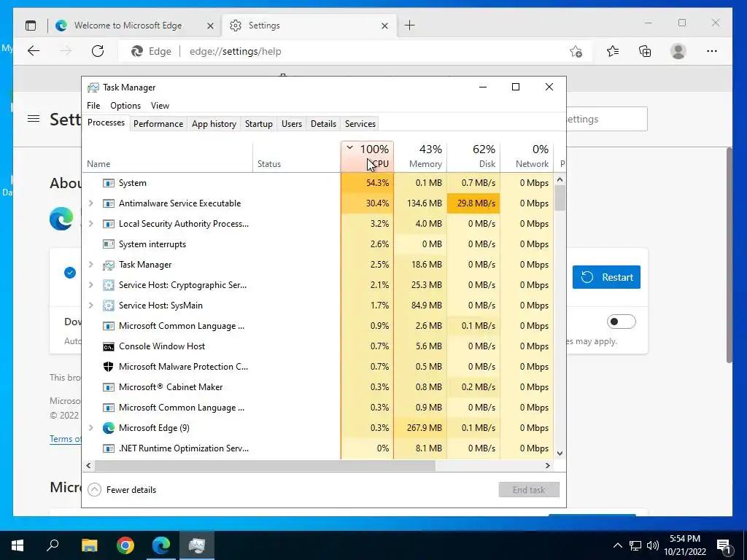
Task: Click Microsoft Edge (9) process icon
Action: click(x=109, y=428)
